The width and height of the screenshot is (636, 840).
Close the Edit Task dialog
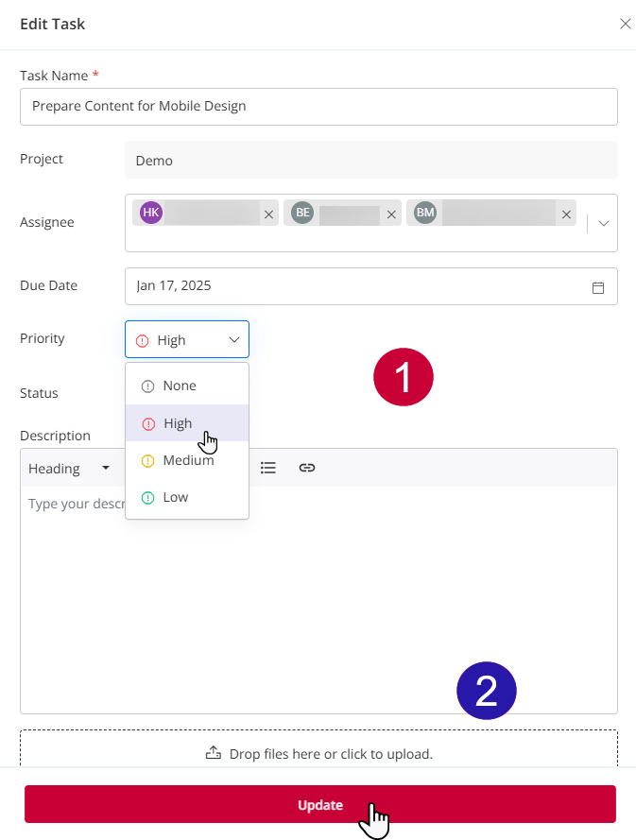point(625,24)
